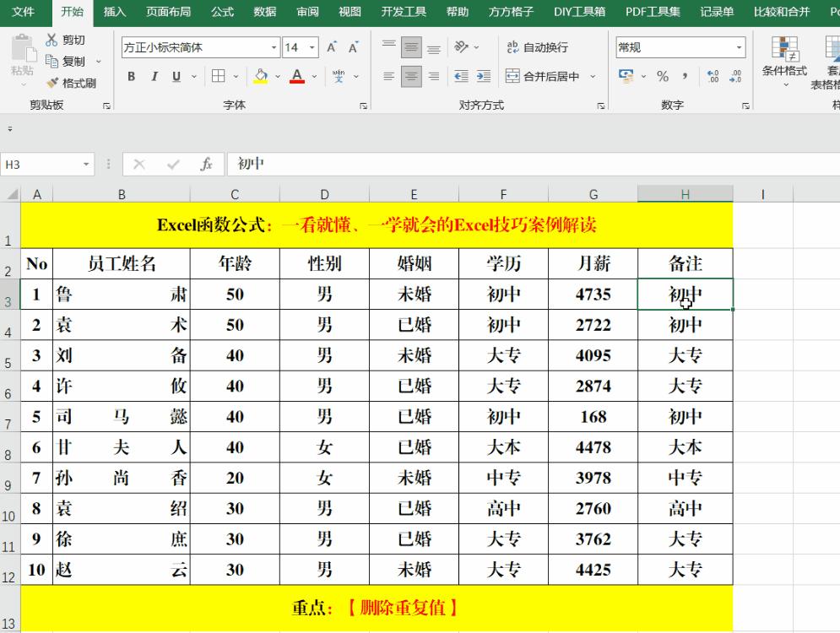
Task: Toggle wrap text with 自动换行
Action: [530, 48]
